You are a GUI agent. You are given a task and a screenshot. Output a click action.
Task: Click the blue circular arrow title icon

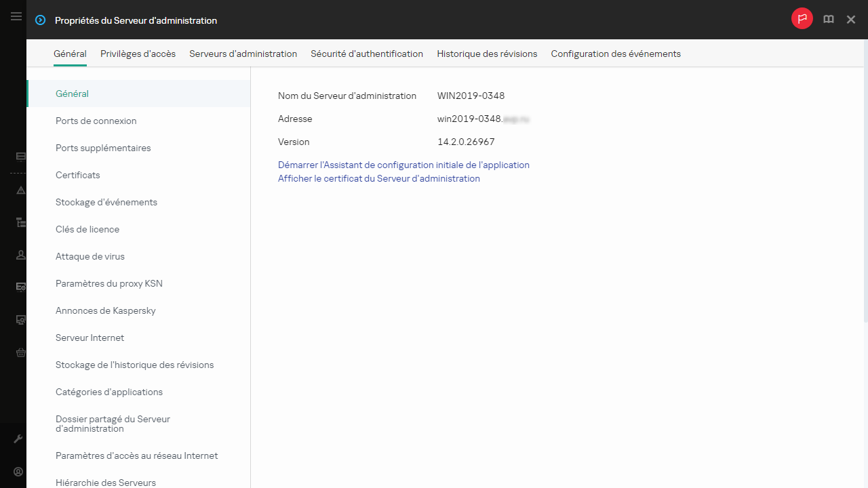[x=41, y=20]
